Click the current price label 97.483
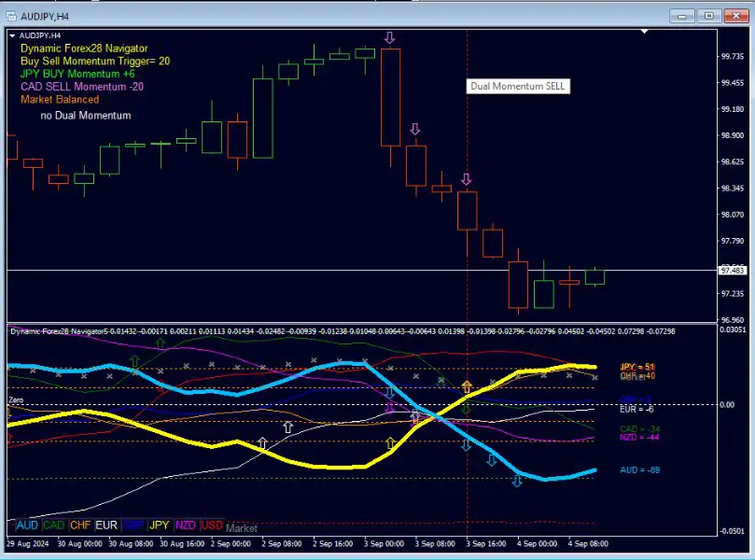Viewport: 755px width, 560px height. pyautogui.click(x=733, y=271)
